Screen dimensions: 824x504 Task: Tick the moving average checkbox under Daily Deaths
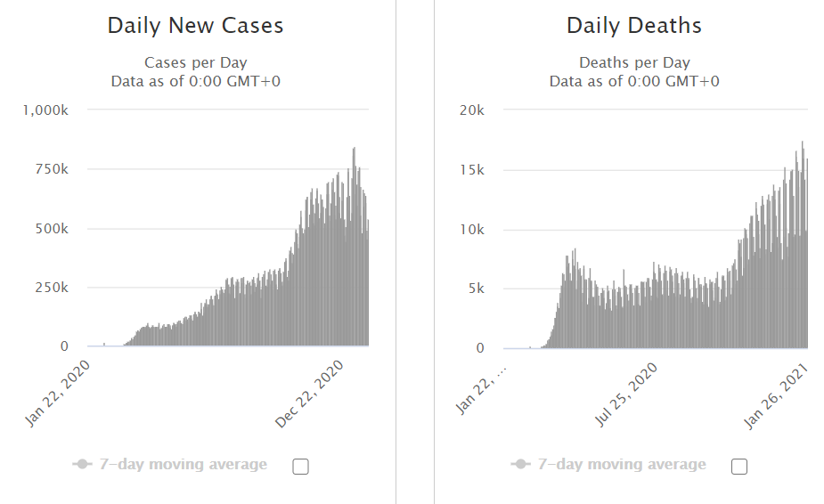[x=738, y=466]
